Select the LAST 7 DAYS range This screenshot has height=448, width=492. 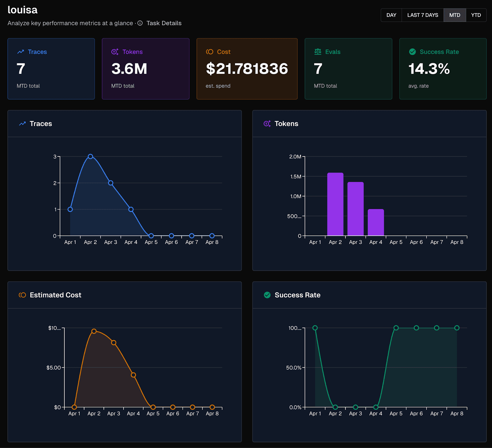click(x=423, y=15)
